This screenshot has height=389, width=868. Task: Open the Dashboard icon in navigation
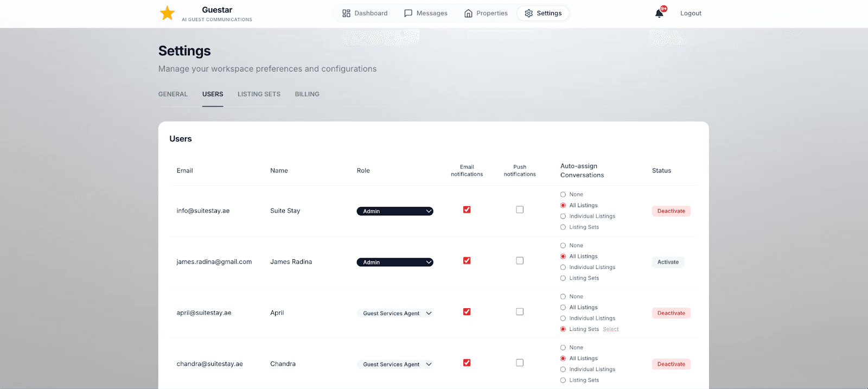346,14
